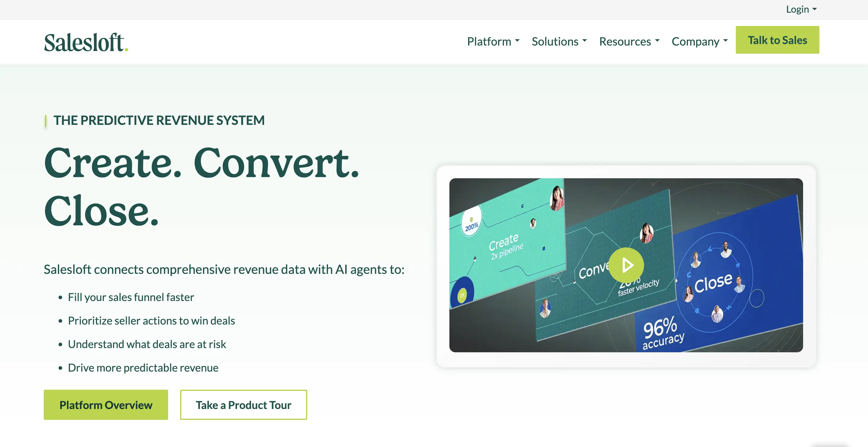Click Take a Product Tour
Screen dimensions: 868x447
[x=243, y=404]
